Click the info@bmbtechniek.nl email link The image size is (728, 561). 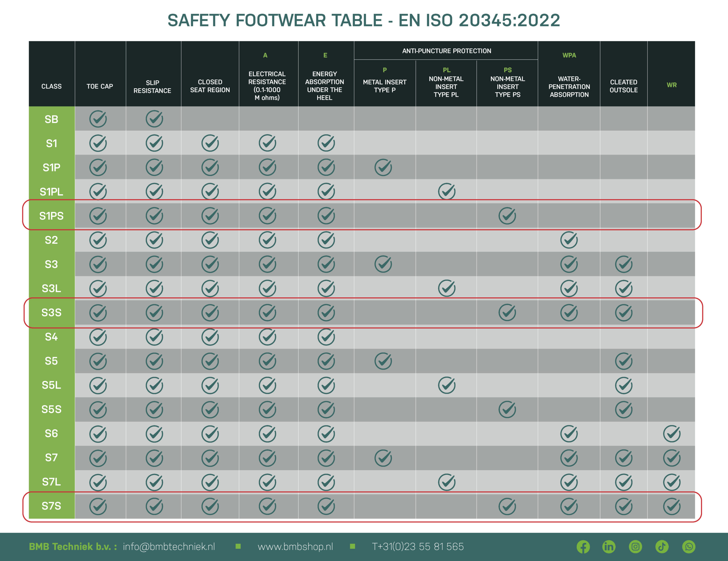pos(169,547)
